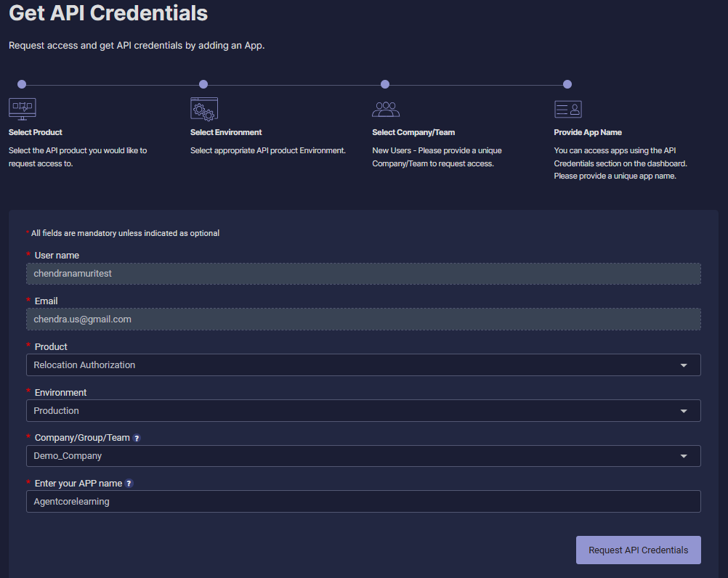The height and width of the screenshot is (578, 728).
Task: Open the Environment dropdown set to Production
Action: pos(363,411)
